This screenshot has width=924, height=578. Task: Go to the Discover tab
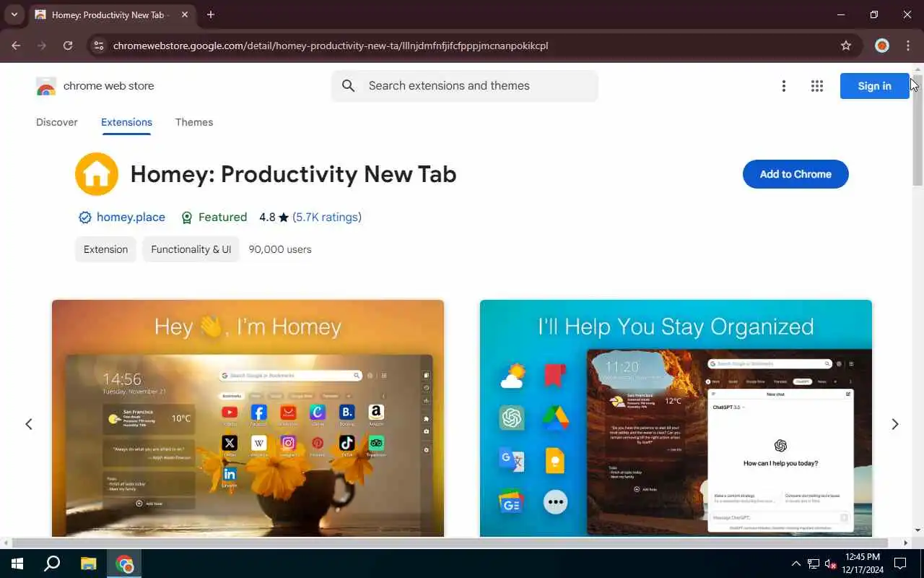point(57,122)
